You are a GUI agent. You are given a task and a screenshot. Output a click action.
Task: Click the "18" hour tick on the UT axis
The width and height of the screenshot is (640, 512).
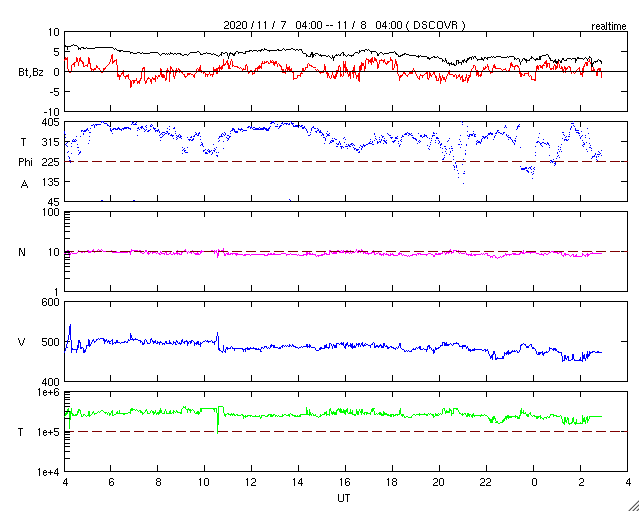click(392, 483)
